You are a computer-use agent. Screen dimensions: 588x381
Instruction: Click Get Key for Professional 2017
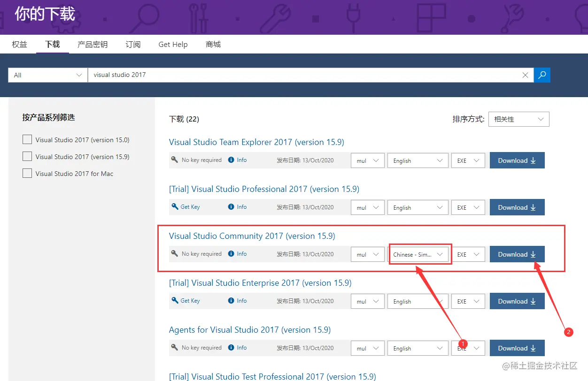coord(190,207)
